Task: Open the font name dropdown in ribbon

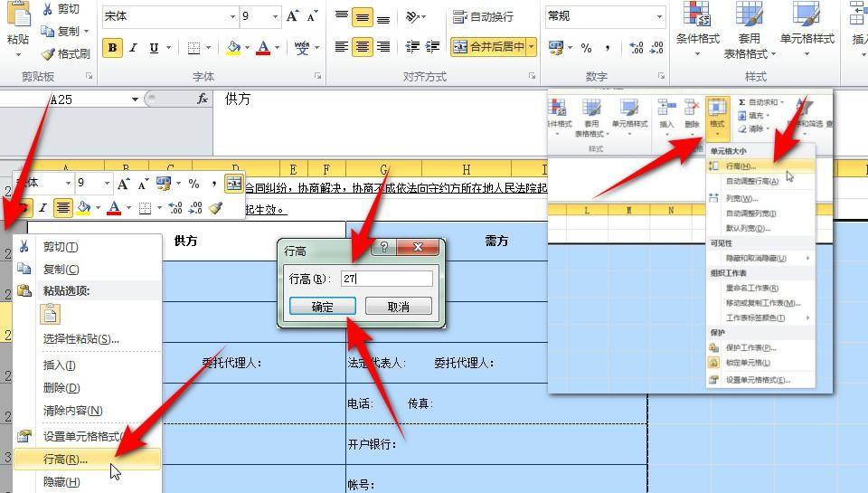Action: [232, 16]
